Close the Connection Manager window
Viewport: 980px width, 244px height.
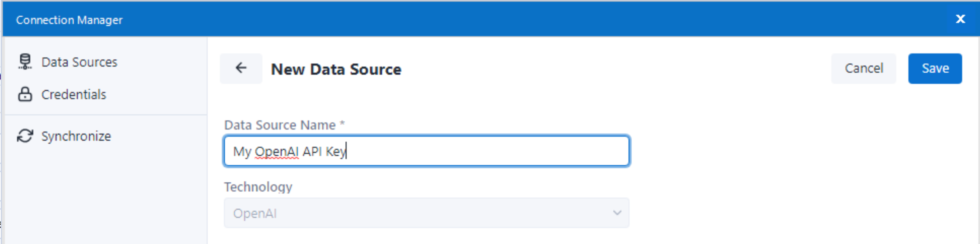(961, 19)
